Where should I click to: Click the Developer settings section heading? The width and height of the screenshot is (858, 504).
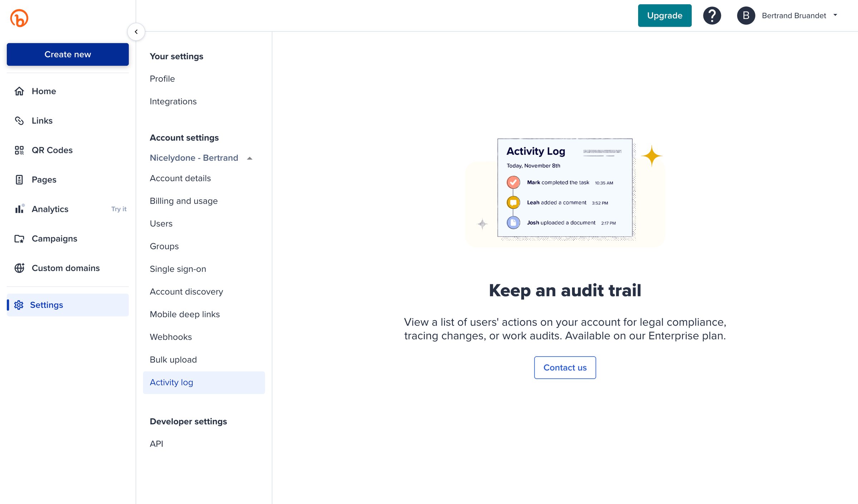point(188,421)
